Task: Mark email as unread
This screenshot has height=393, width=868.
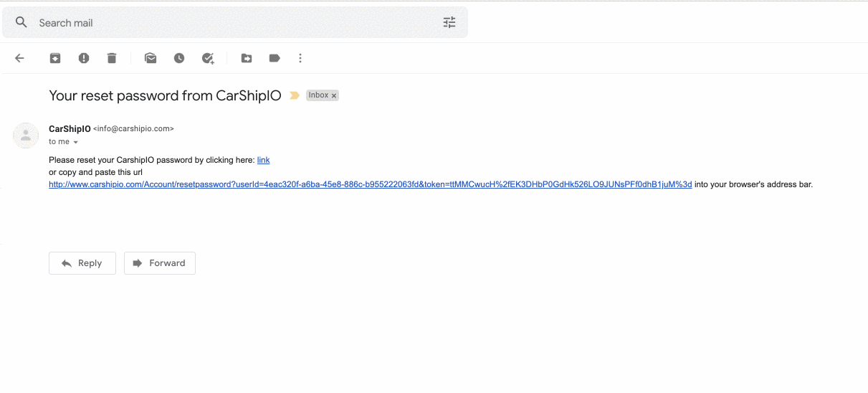Action: pos(151,58)
